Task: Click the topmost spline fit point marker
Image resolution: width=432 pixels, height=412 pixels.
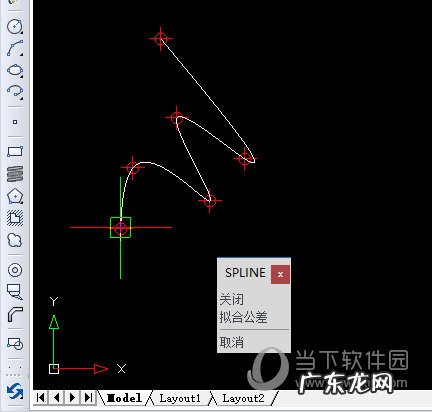Action: [161, 39]
